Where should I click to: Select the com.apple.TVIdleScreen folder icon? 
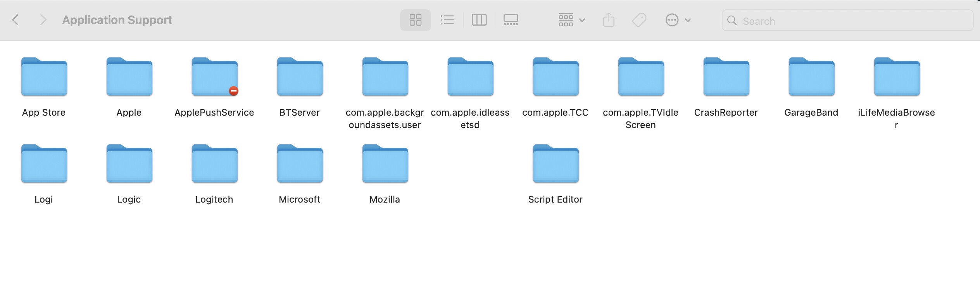pos(641,77)
